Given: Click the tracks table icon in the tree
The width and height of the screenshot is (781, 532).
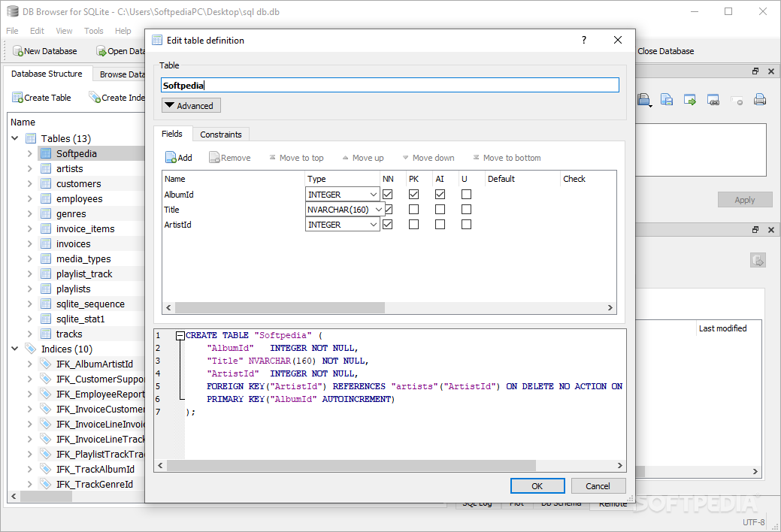Looking at the screenshot, I should pyautogui.click(x=46, y=334).
